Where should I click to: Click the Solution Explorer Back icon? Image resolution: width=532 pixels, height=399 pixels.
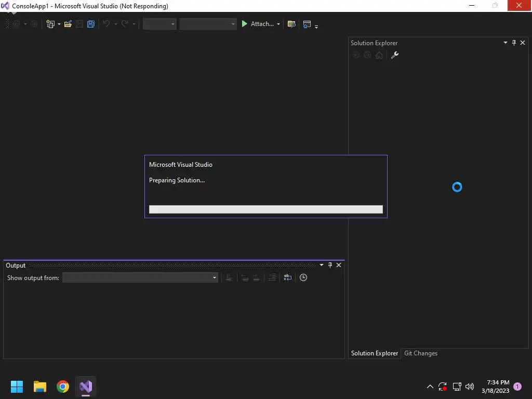(x=356, y=55)
